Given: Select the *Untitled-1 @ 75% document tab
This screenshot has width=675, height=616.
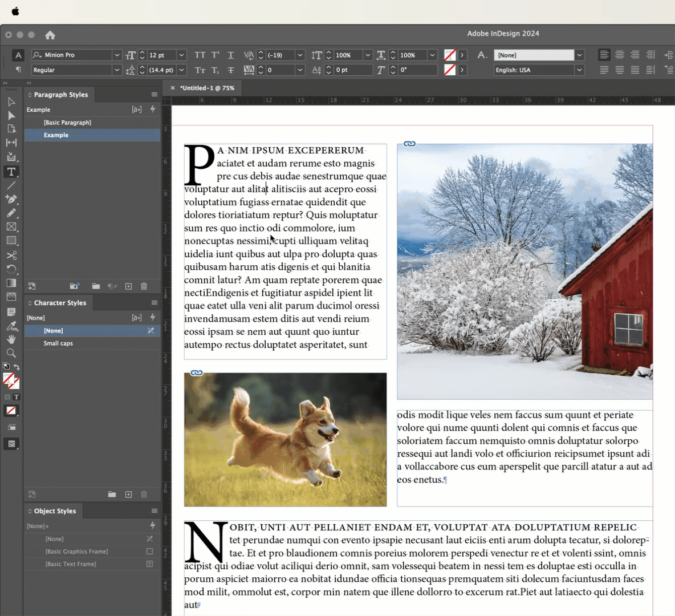Looking at the screenshot, I should point(206,88).
